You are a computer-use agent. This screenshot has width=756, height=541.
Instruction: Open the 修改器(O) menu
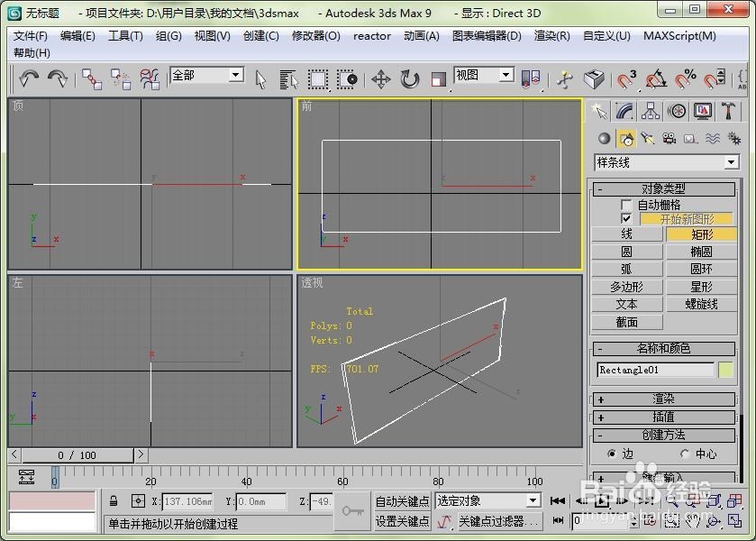click(315, 36)
